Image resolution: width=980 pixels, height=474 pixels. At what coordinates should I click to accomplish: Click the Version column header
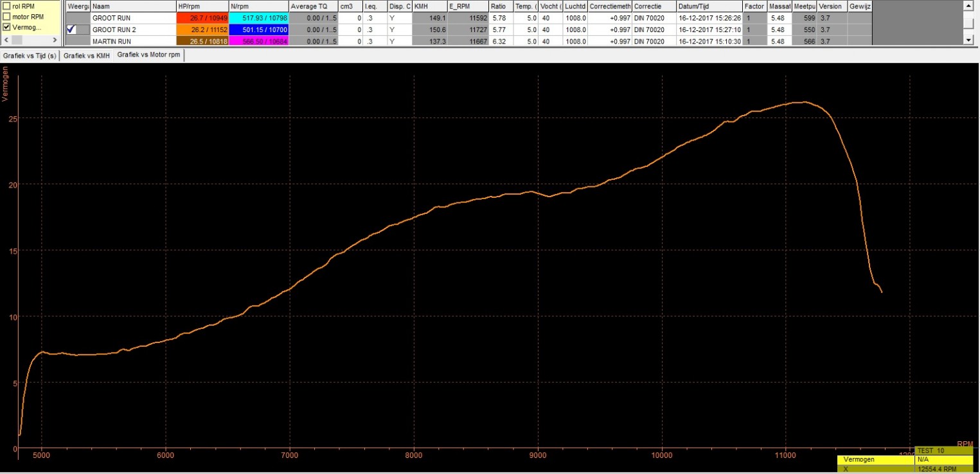(x=832, y=6)
